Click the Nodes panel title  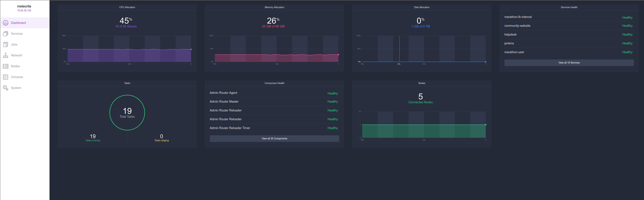(422, 83)
